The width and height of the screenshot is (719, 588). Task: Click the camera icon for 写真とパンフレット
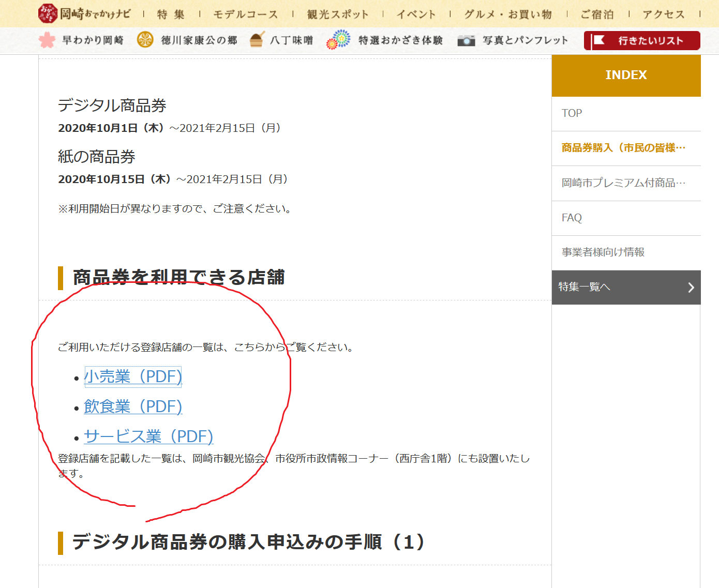pyautogui.click(x=466, y=40)
